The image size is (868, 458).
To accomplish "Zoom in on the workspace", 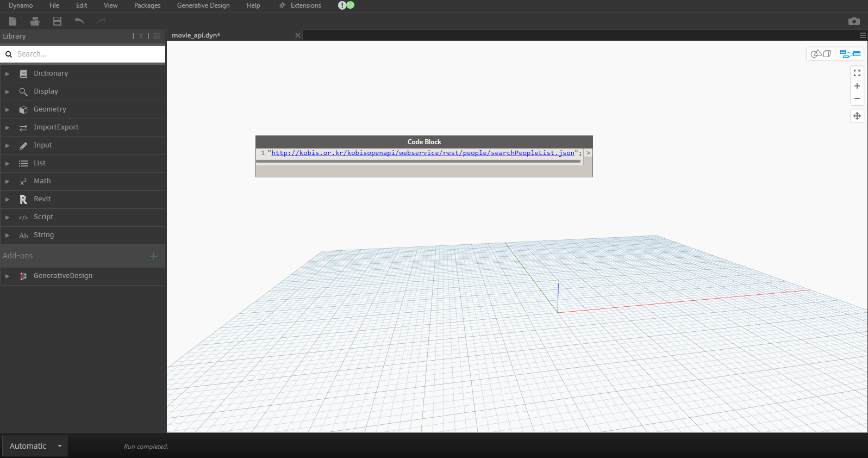I will pos(857,86).
